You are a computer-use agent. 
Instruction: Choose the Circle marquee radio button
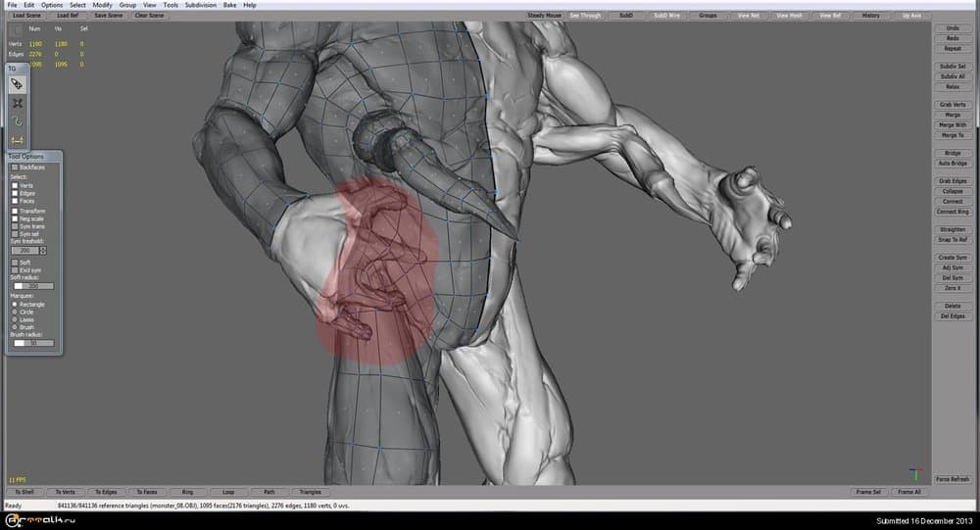(15, 312)
